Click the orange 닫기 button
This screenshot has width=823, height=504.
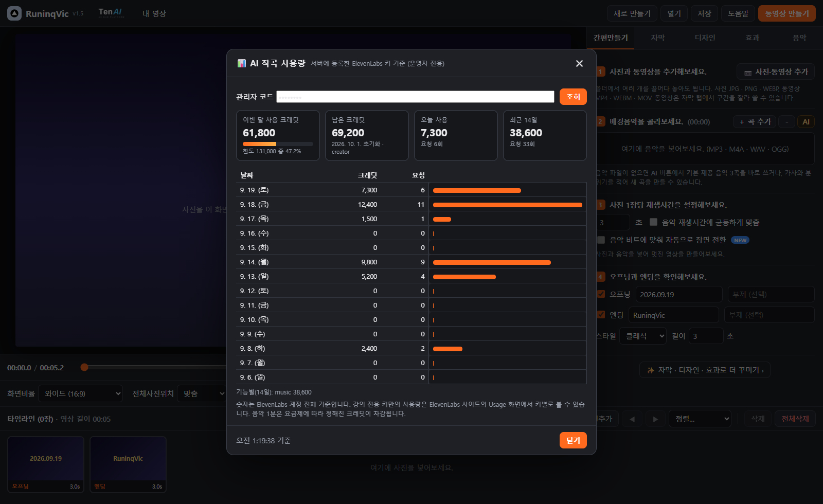tap(573, 440)
